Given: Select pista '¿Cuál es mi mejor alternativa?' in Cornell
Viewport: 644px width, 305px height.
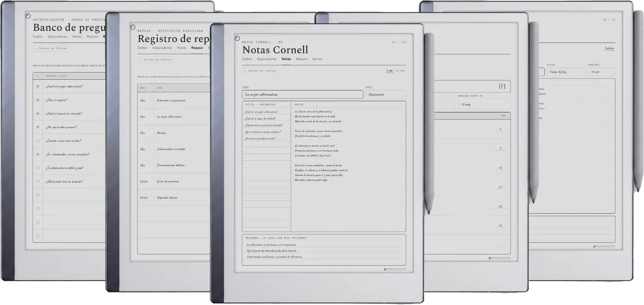Looking at the screenshot, I should 262,112.
